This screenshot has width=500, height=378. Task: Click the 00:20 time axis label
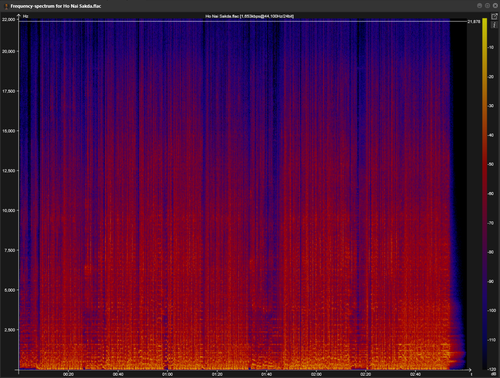pos(68,374)
